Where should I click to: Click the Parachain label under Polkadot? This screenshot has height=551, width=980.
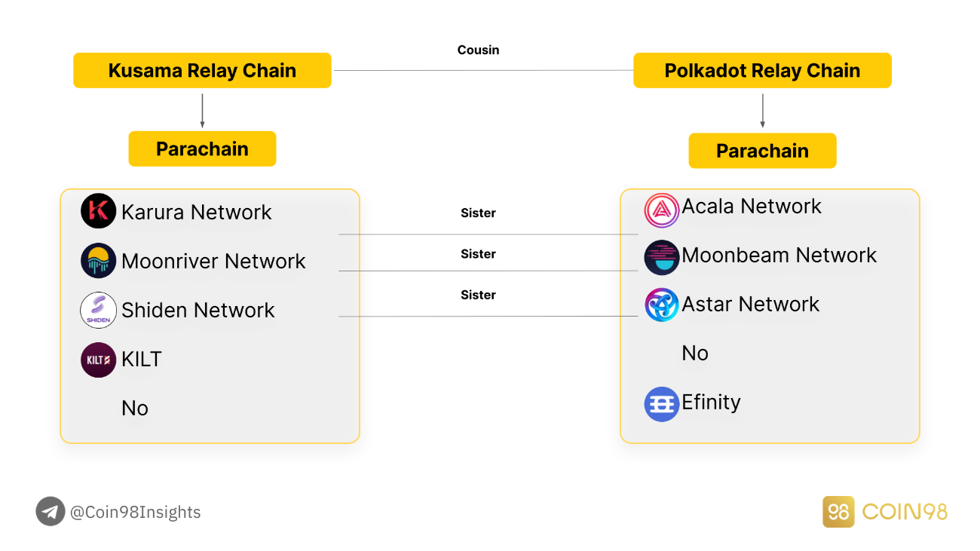pyautogui.click(x=762, y=151)
